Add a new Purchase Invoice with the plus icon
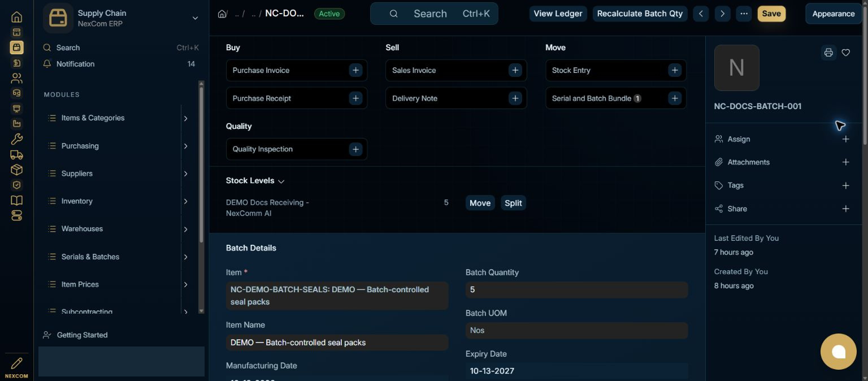Screen dimensions: 868x381 [x=355, y=70]
